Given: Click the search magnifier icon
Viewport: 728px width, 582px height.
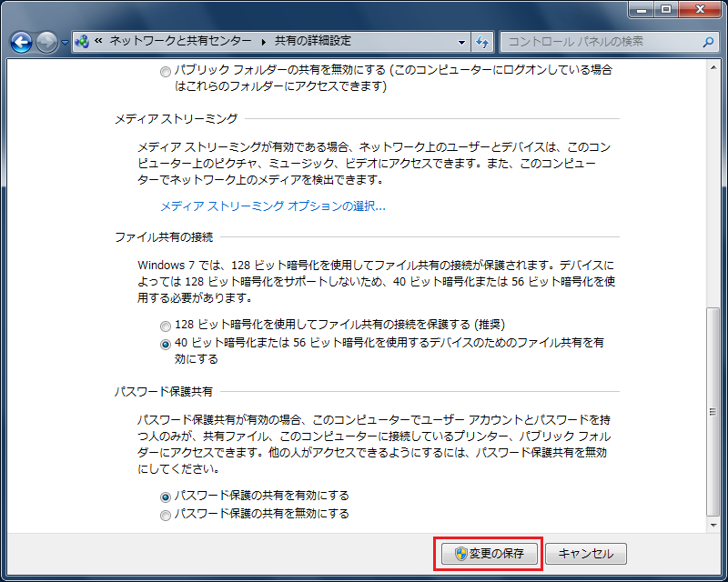Looking at the screenshot, I should click(x=707, y=42).
